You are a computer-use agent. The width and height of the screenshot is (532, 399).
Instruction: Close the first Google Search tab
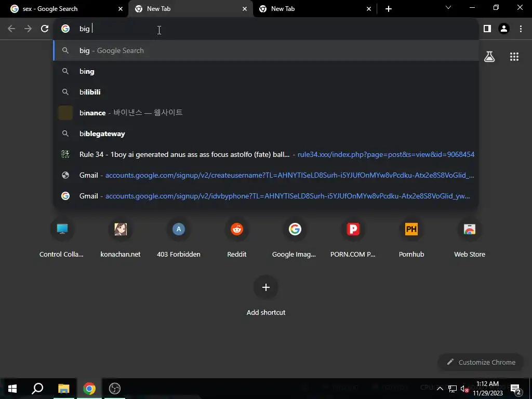click(121, 9)
